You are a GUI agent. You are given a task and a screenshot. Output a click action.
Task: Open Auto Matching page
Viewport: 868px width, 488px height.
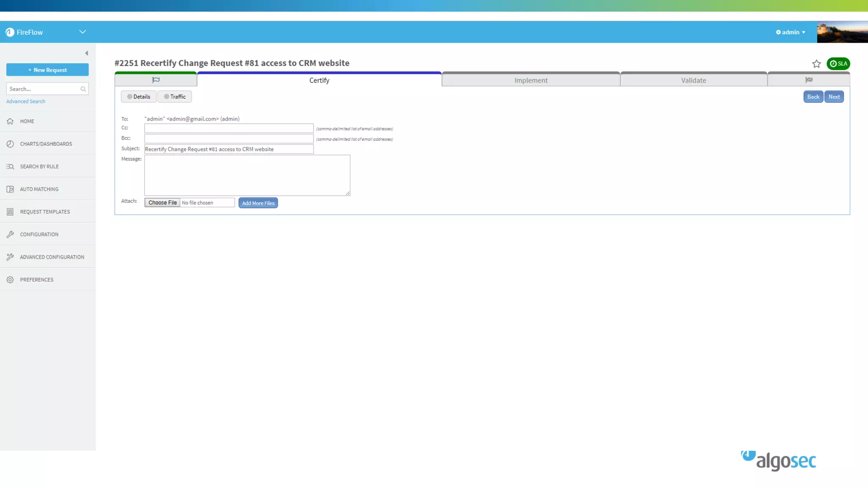pos(39,189)
